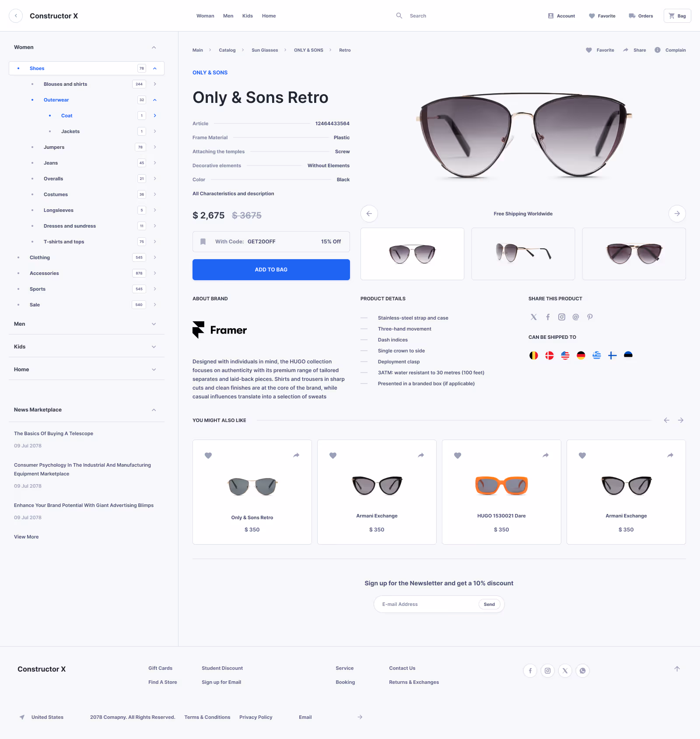Select the first sunglasses thumbnail
The image size is (700, 739).
tap(412, 254)
